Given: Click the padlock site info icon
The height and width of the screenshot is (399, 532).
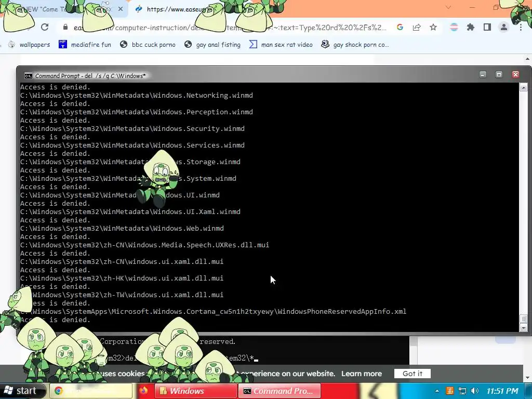Looking at the screenshot, I should [x=65, y=27].
